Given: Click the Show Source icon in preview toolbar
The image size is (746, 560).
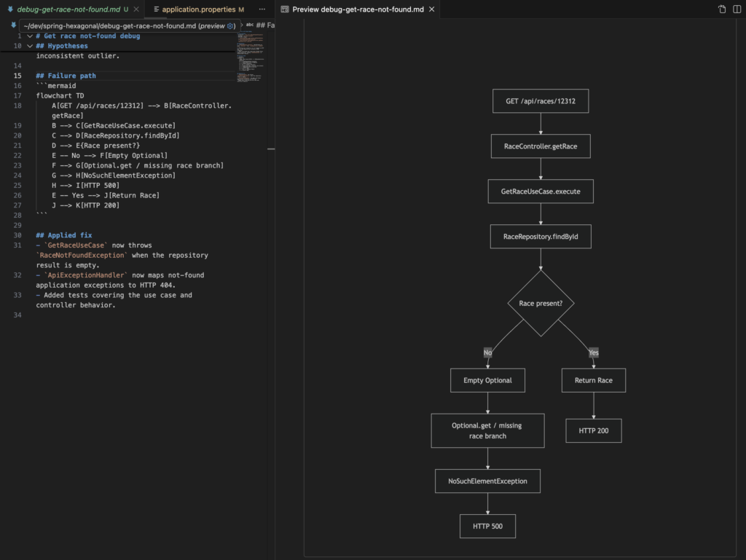Looking at the screenshot, I should 722,9.
